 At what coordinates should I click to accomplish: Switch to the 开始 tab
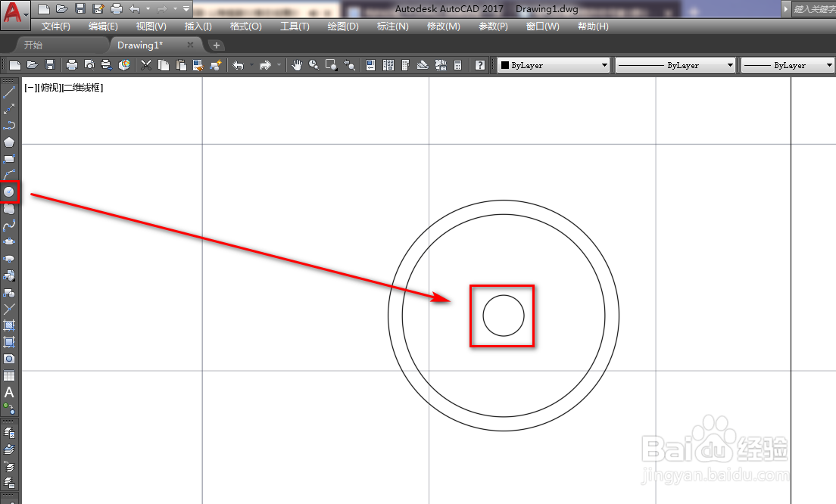click(x=33, y=45)
